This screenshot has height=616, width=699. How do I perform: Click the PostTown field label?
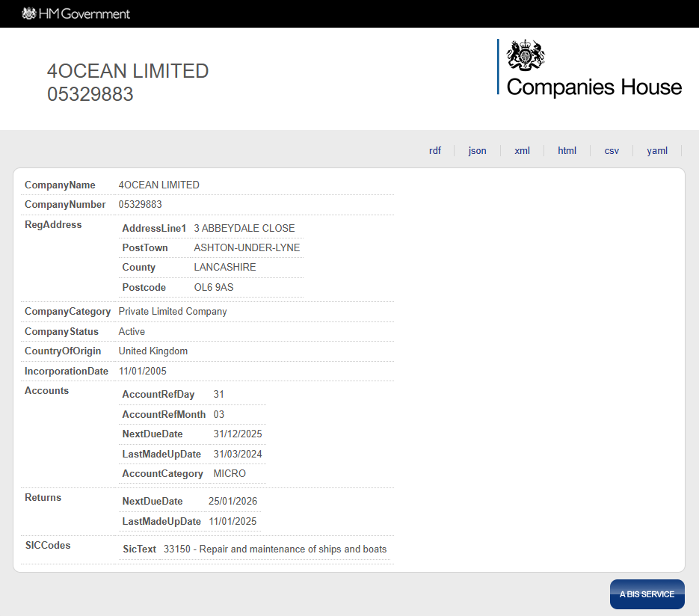[x=145, y=248]
